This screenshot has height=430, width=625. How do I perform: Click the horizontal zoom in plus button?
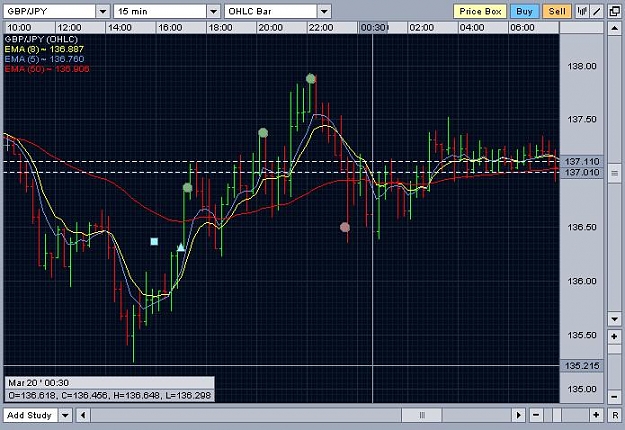coord(596,415)
